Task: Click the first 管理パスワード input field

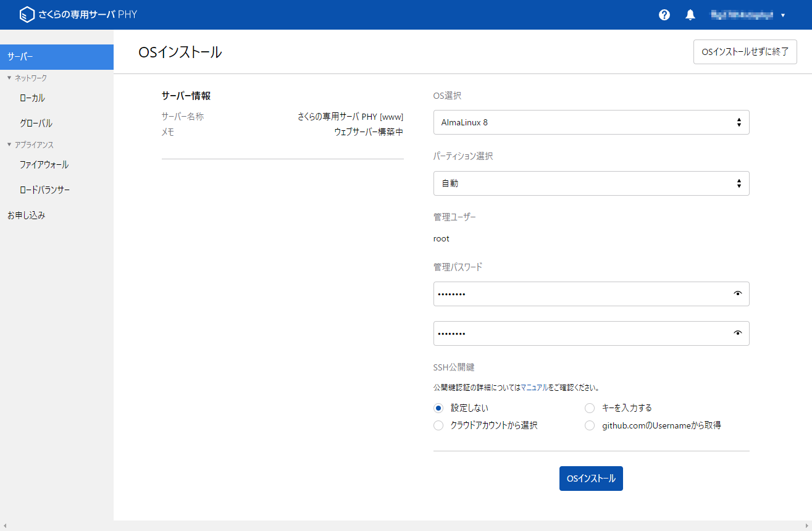Action: coord(592,294)
